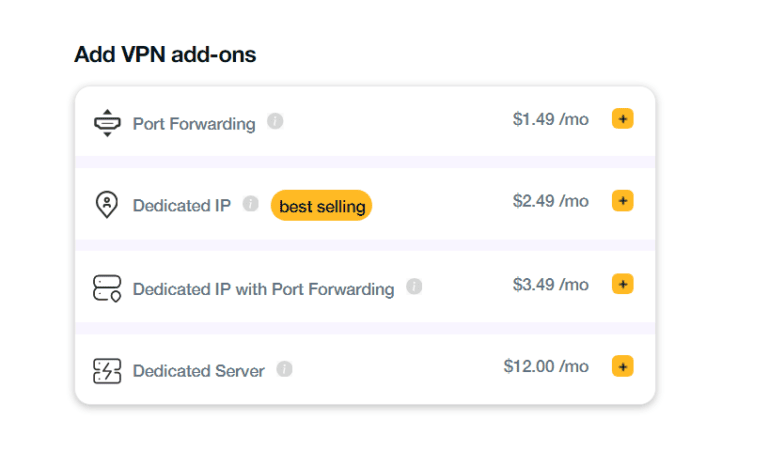
Task: Select the Dedicated IP label text
Action: pos(182,206)
